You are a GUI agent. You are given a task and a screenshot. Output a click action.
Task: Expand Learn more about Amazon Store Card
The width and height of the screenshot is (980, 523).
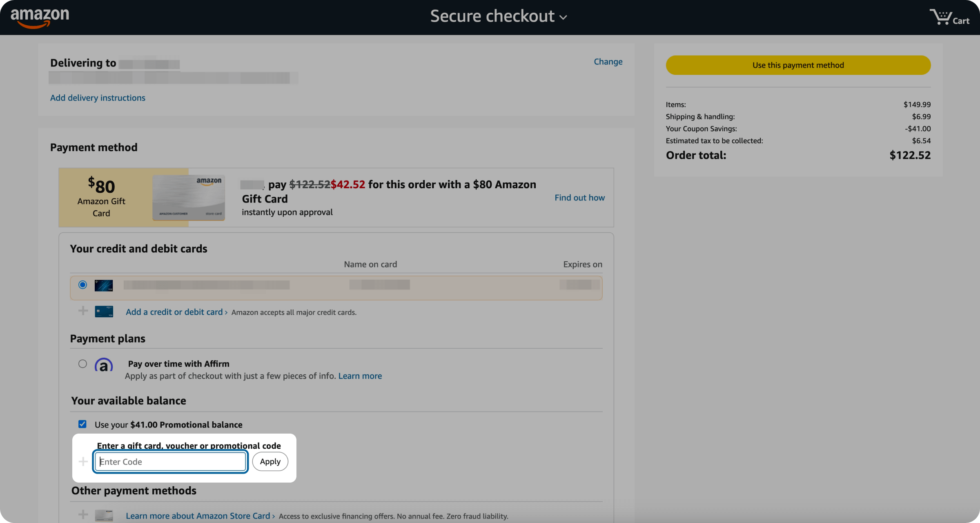pos(200,516)
